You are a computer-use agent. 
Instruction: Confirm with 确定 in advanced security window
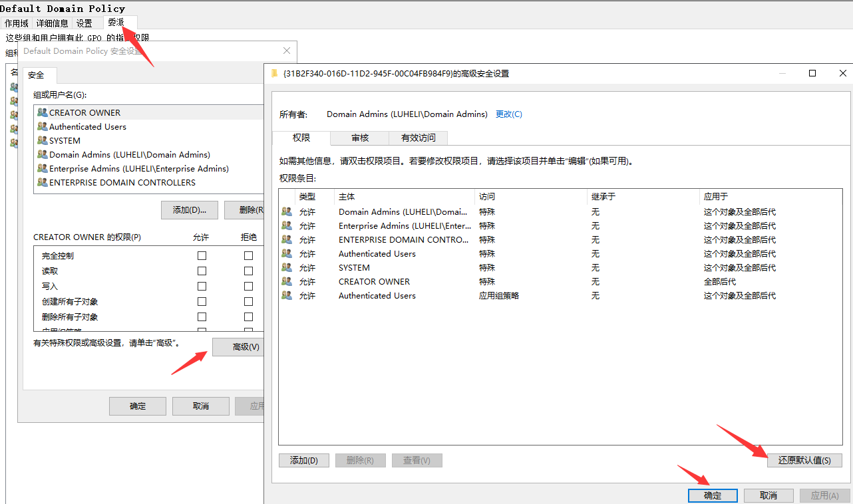tap(713, 495)
